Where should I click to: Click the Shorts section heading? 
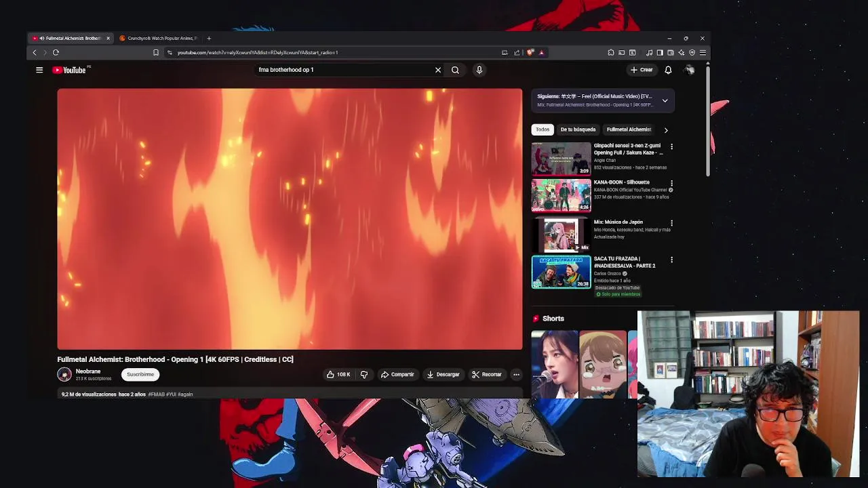553,319
